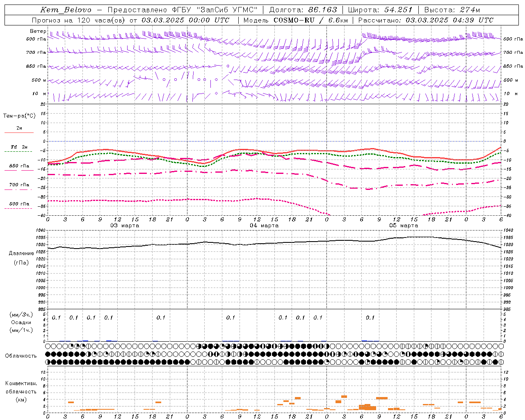Screen dimensions: 525x420
Task: Click the Широта: 54.251 value
Action: tap(380, 10)
